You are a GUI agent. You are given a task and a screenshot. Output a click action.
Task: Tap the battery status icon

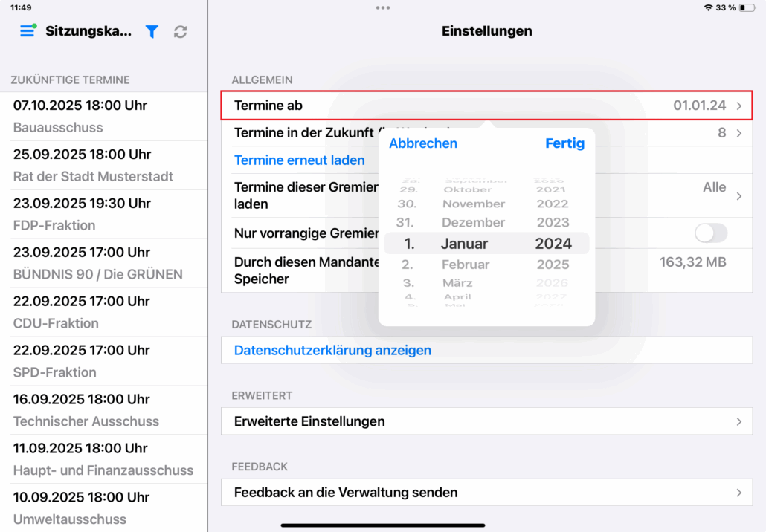pos(747,7)
